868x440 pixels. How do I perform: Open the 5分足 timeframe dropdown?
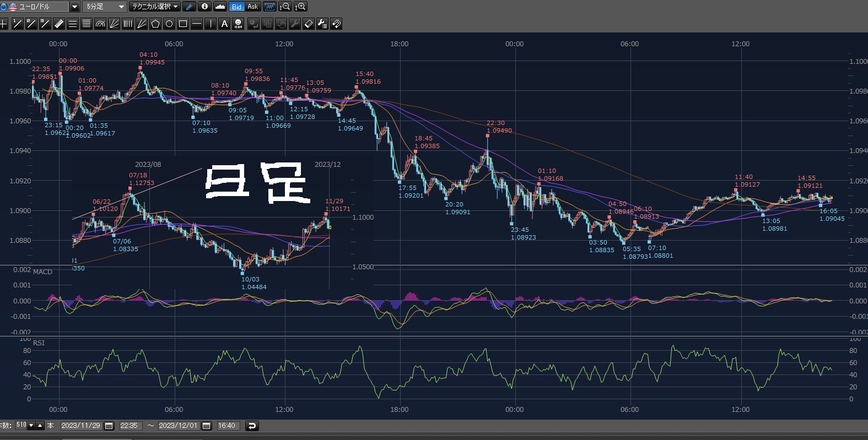click(121, 7)
